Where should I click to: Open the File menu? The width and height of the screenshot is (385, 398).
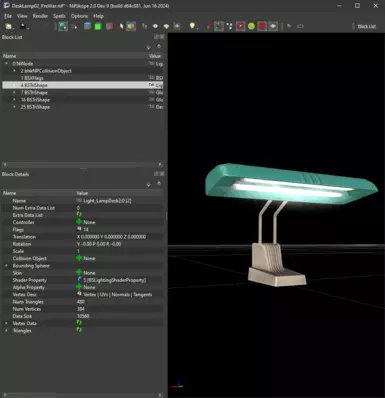[8, 16]
